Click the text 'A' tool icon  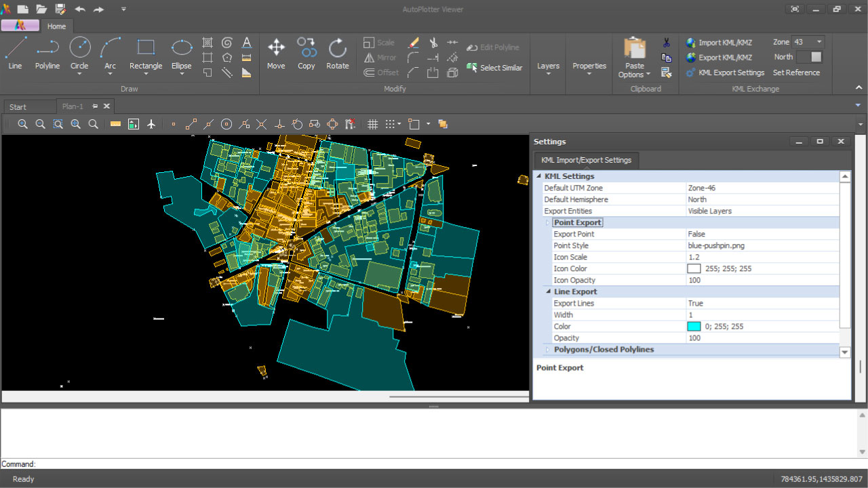click(247, 42)
